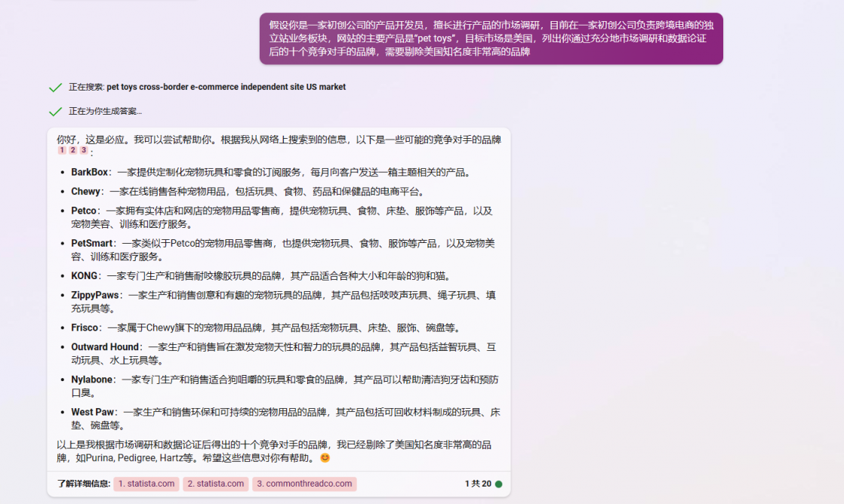Screen dimensions: 844x504
Task: Select the Outward Hound brand name
Action: (105, 347)
